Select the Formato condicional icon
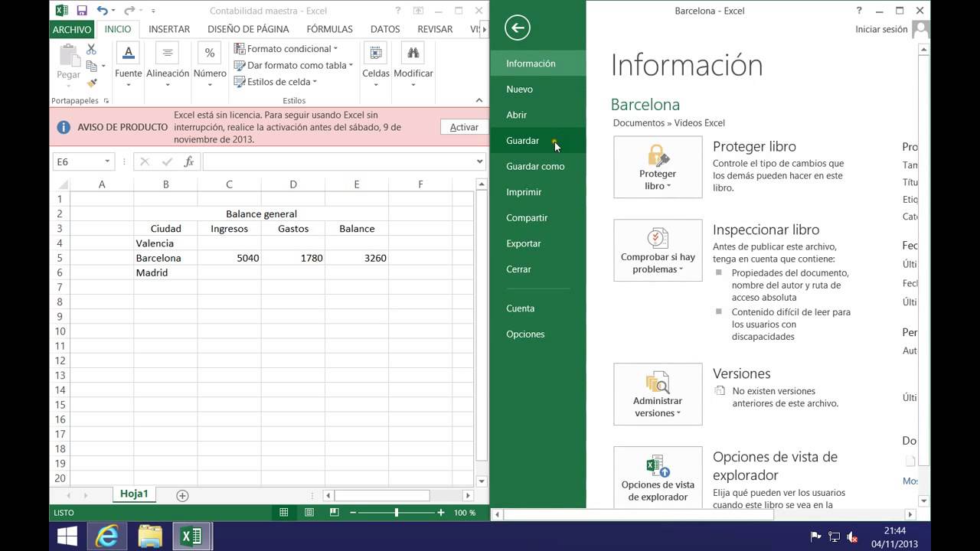Image resolution: width=980 pixels, height=551 pixels. click(x=239, y=48)
